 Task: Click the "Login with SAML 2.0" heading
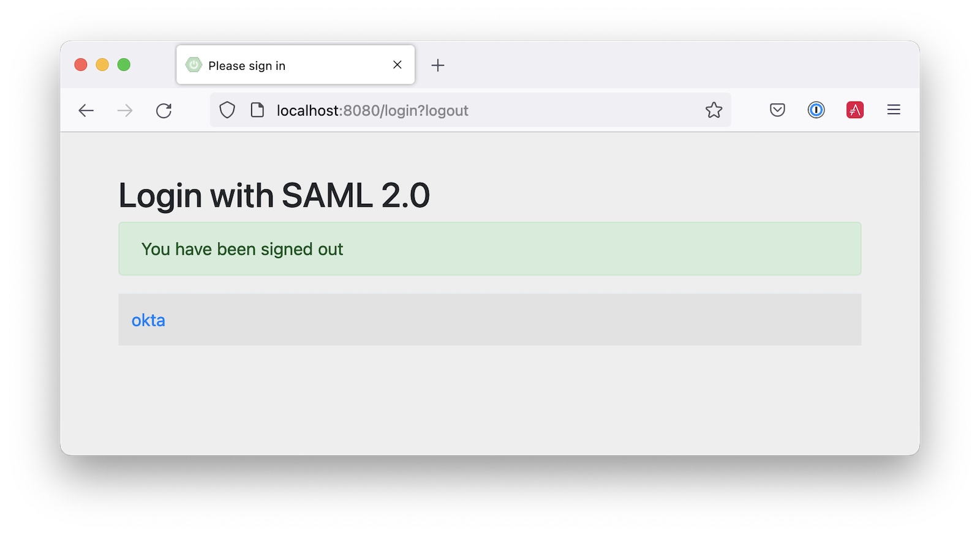(x=274, y=196)
